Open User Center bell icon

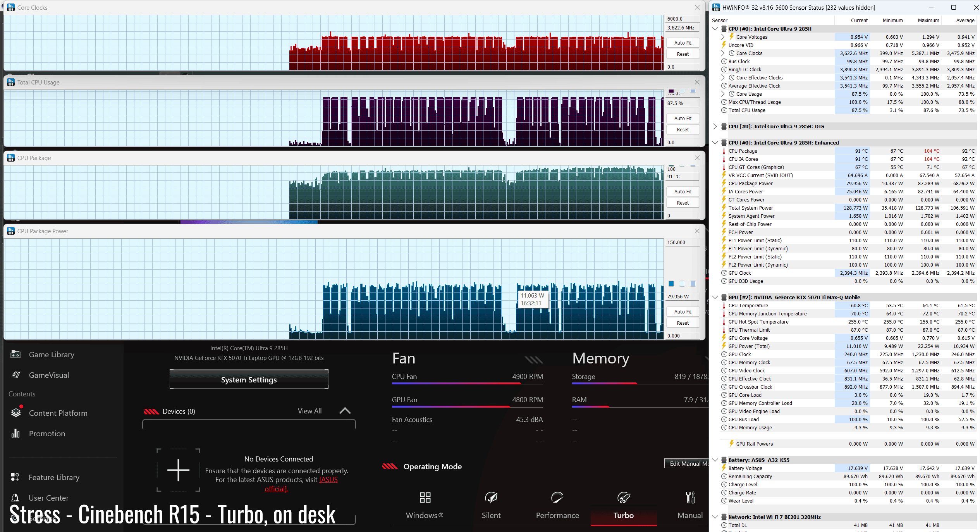15,498
